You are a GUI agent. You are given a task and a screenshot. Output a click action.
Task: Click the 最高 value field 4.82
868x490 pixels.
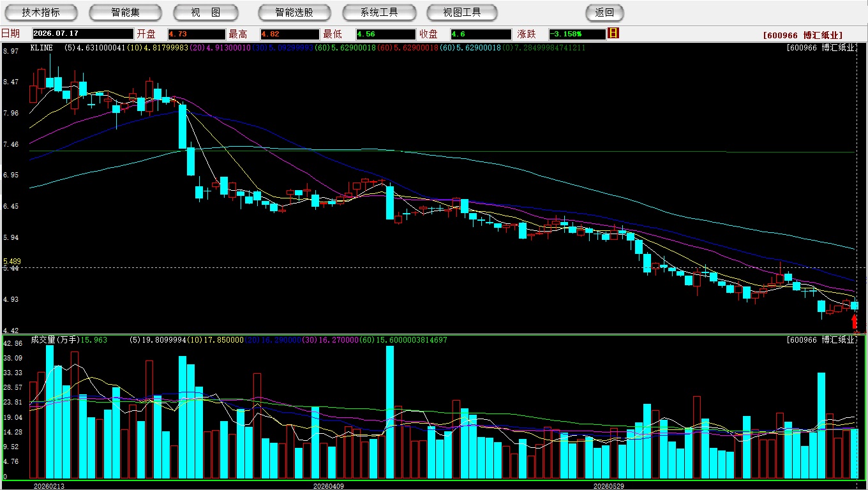coord(290,34)
